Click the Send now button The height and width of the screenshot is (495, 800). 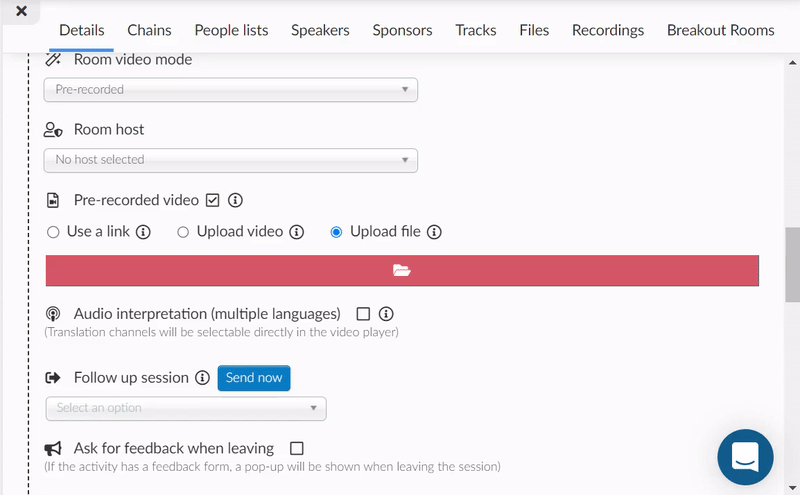pos(254,378)
